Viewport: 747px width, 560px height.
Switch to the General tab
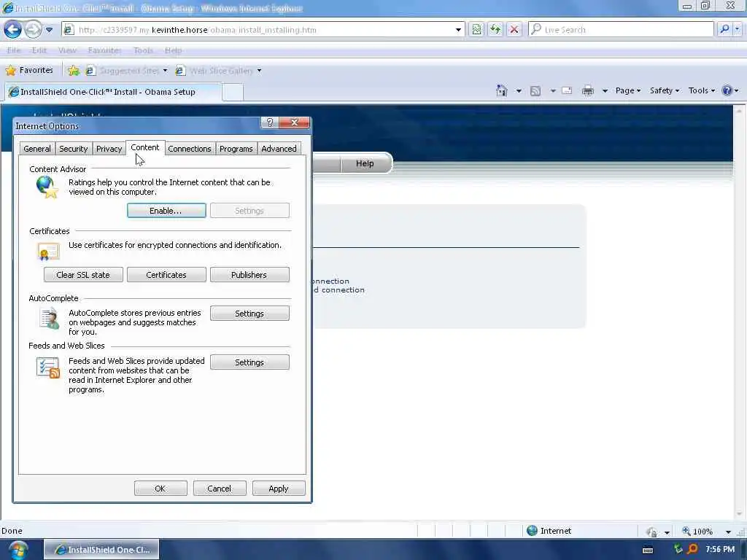point(37,149)
